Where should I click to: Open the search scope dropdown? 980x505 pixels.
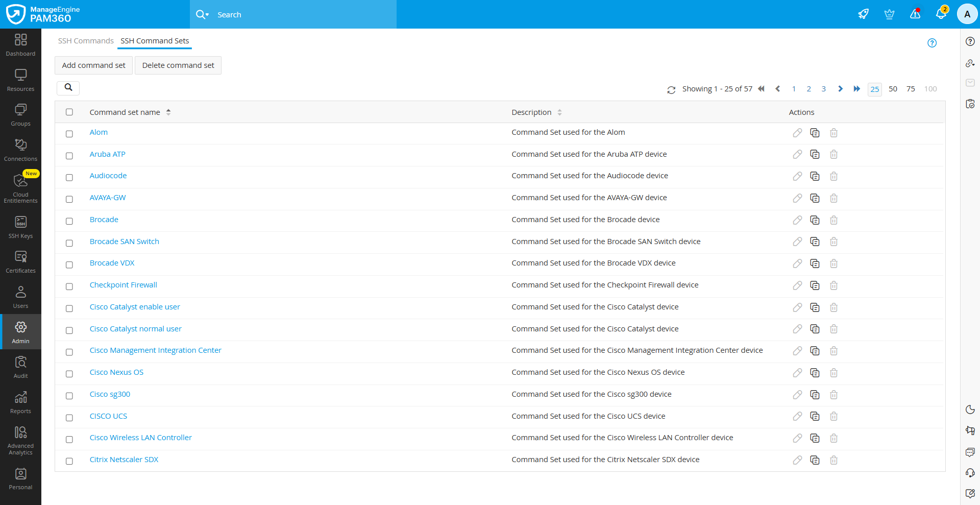207,14
